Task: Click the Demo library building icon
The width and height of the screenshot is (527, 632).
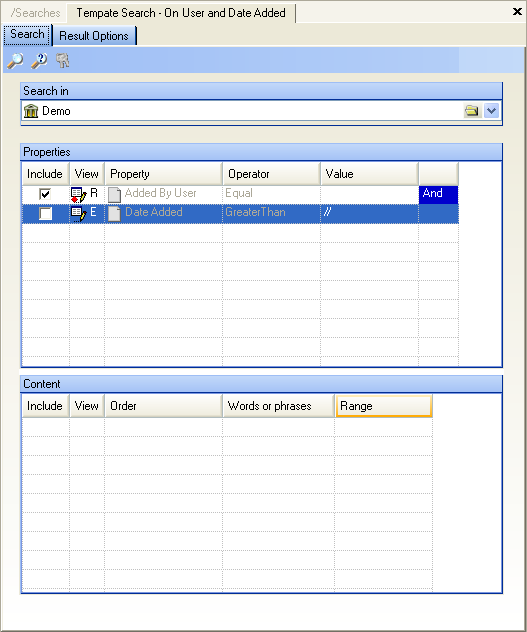Action: click(x=31, y=111)
